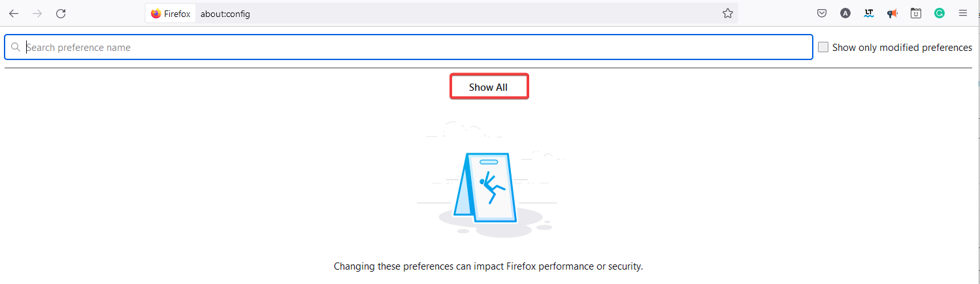
Task: Open the smiley-face window extension icon
Action: (916, 14)
